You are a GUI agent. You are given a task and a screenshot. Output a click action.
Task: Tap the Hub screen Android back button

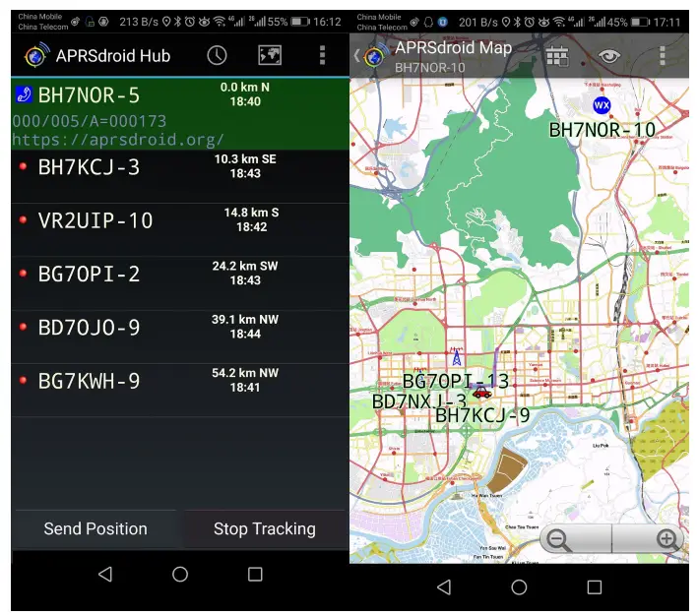coord(105,574)
